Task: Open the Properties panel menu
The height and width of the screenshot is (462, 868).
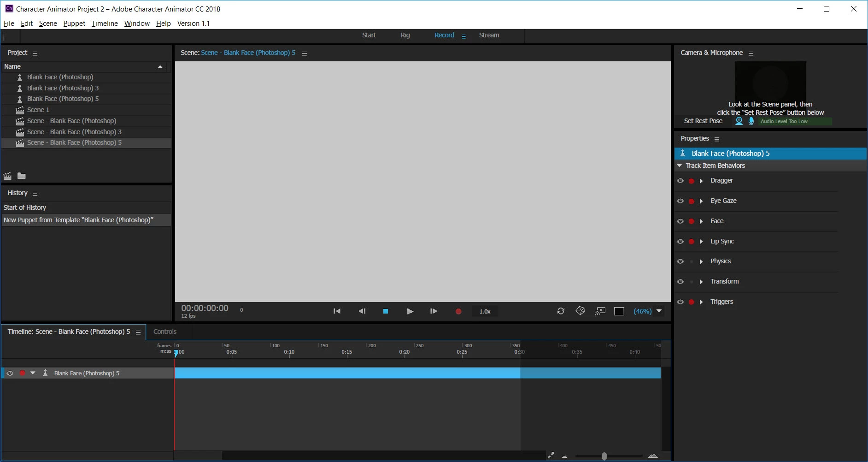Action: (x=717, y=139)
